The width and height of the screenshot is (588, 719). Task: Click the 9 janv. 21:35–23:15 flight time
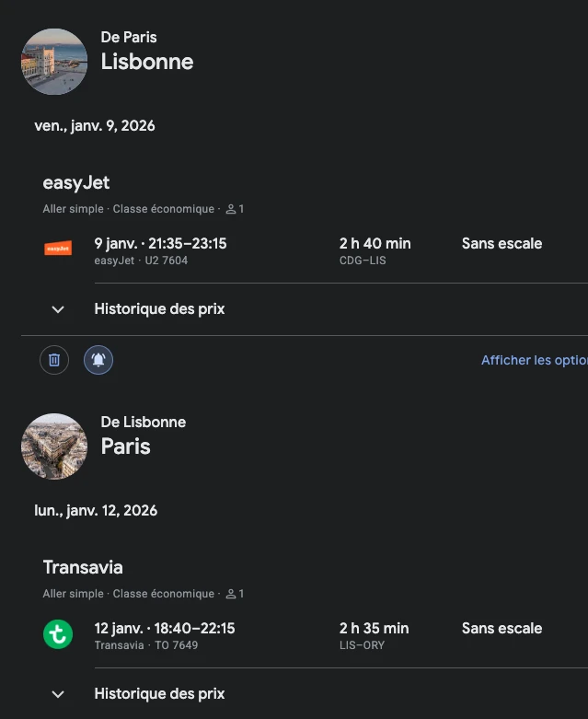[160, 244]
